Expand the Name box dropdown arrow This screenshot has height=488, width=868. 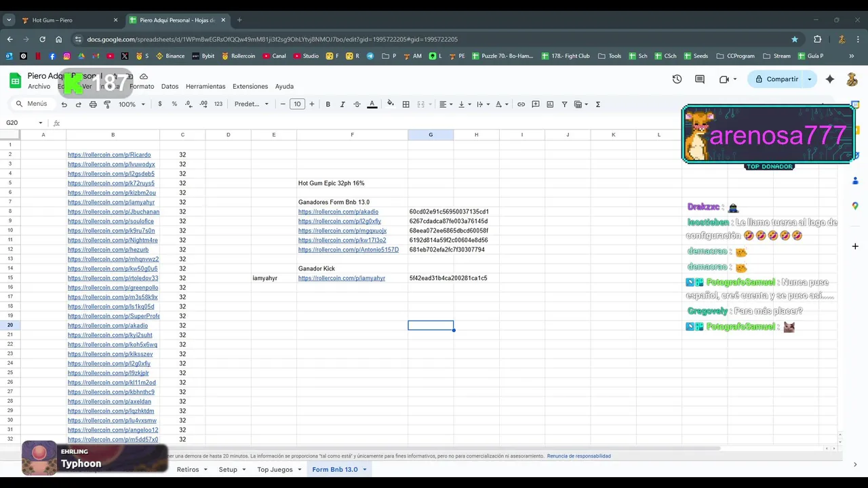coord(41,123)
